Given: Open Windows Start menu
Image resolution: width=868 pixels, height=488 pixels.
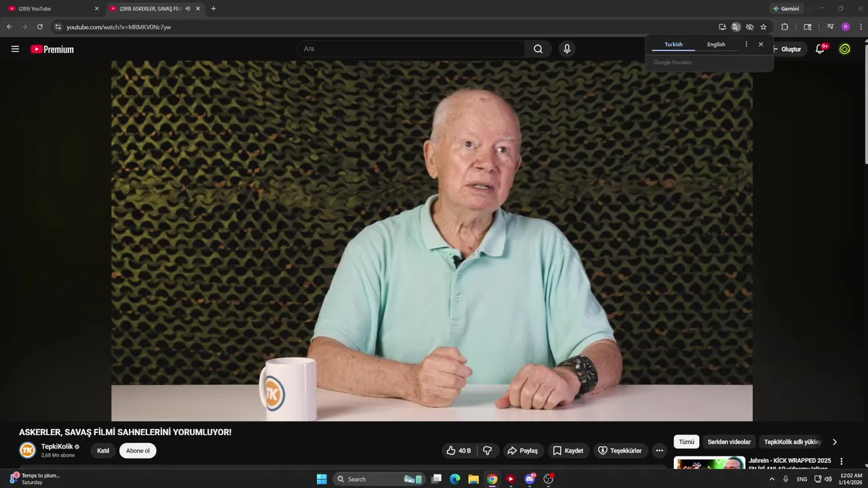Looking at the screenshot, I should tap(321, 479).
